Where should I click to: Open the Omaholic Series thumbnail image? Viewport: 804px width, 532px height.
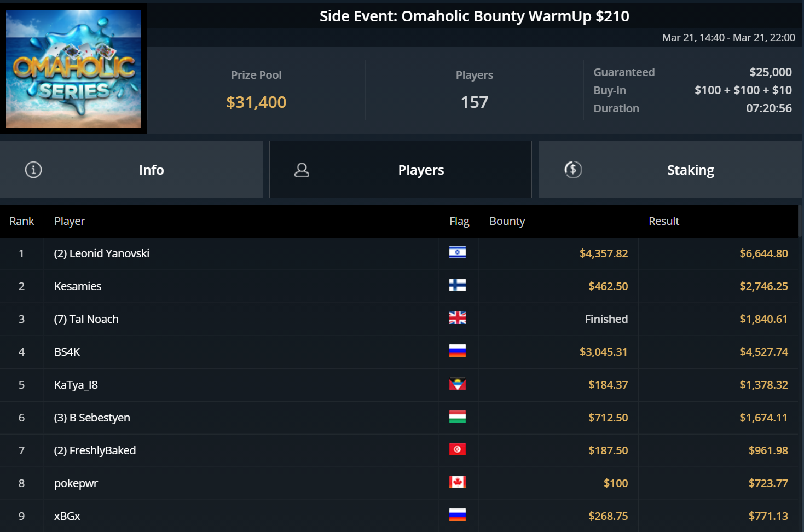pos(73,68)
